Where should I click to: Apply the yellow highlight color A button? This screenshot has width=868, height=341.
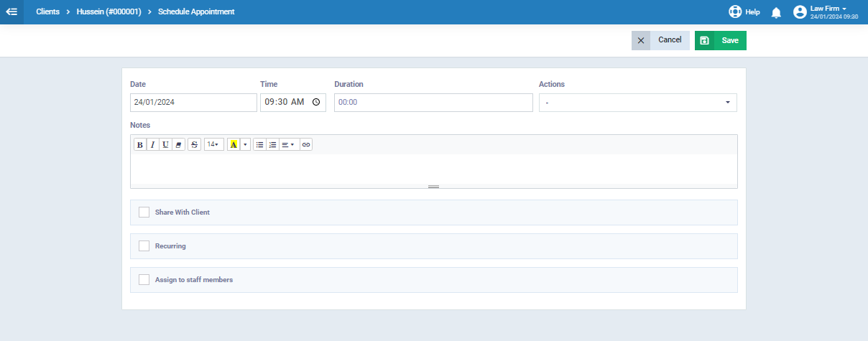234,144
